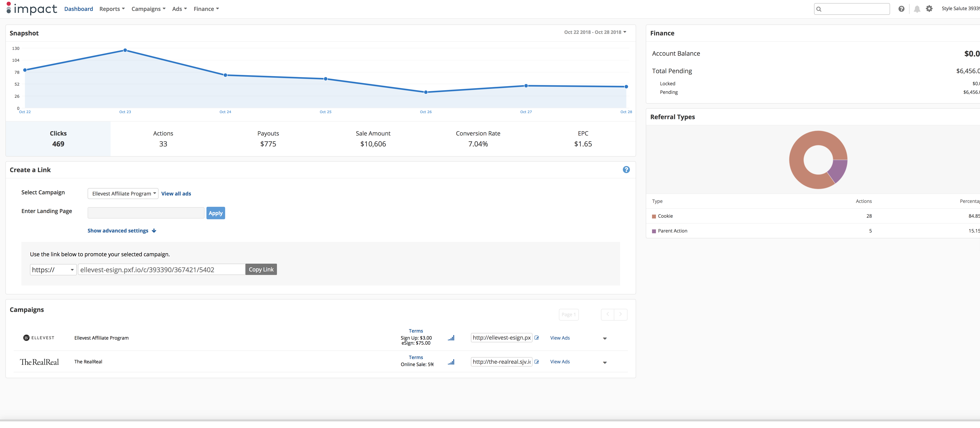
Task: Click The RealReal tracking URL field
Action: 501,362
